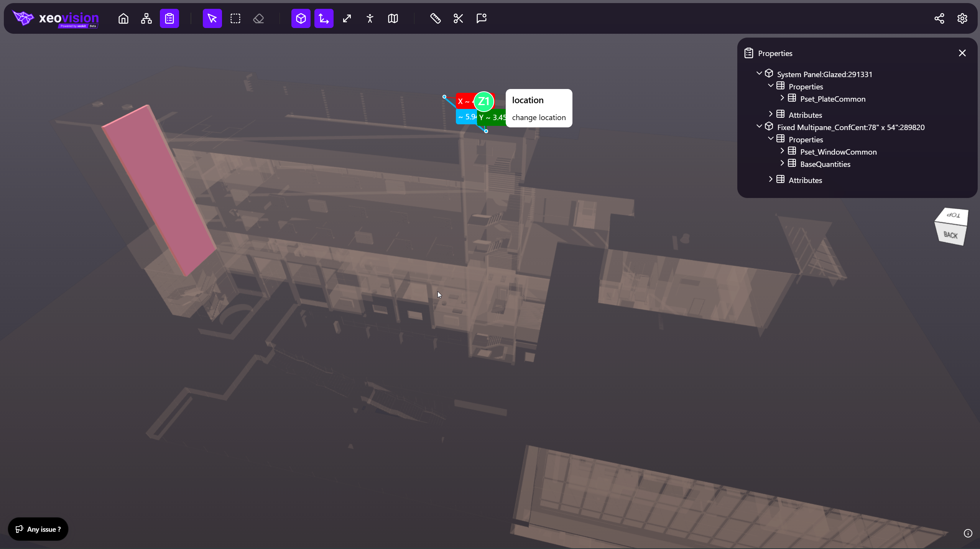Select the marquee box selection tool

[x=235, y=18]
